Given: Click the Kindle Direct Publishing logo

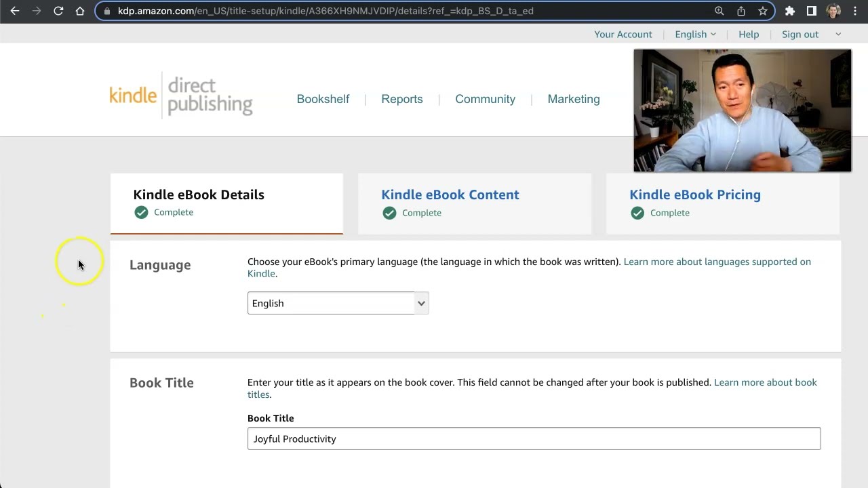Looking at the screenshot, I should [181, 96].
